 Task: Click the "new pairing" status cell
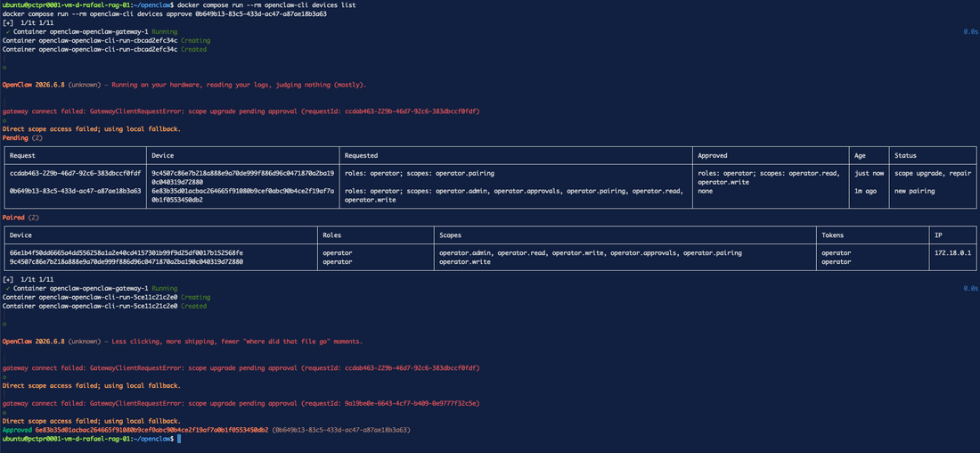coord(915,190)
